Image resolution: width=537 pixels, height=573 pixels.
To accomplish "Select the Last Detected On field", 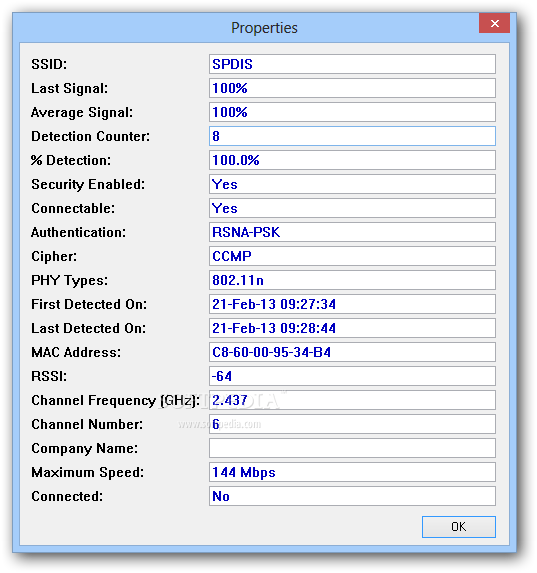I will pyautogui.click(x=352, y=328).
